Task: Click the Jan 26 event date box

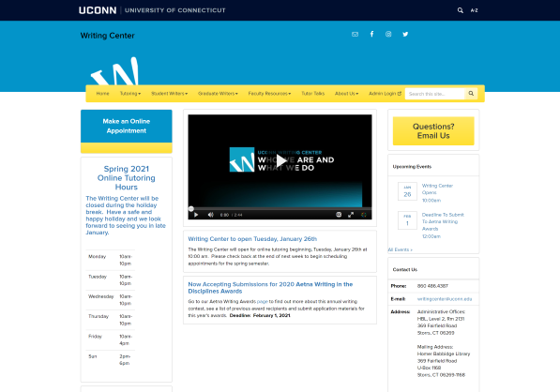Action: pos(407,191)
